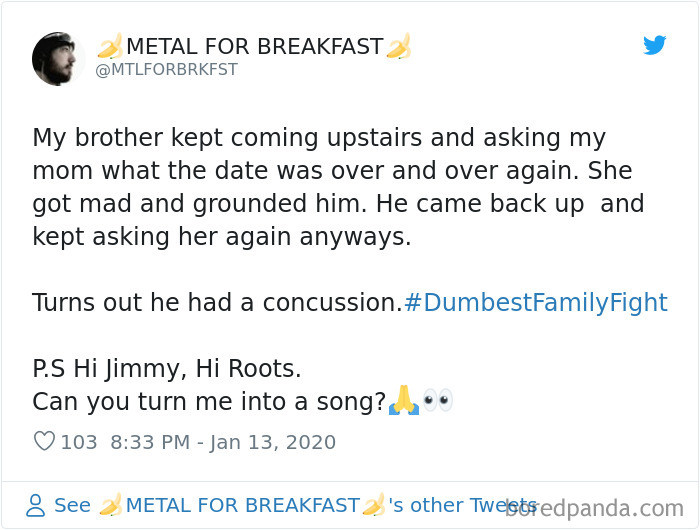Viewport: 700px width, 530px height.
Task: Open the 8:33 PM - Jan 13, 2020 timestamp
Action: pyautogui.click(x=223, y=442)
